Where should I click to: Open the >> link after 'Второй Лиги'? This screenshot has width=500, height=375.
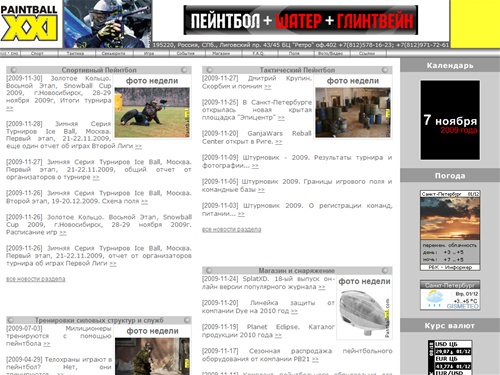[x=138, y=146]
